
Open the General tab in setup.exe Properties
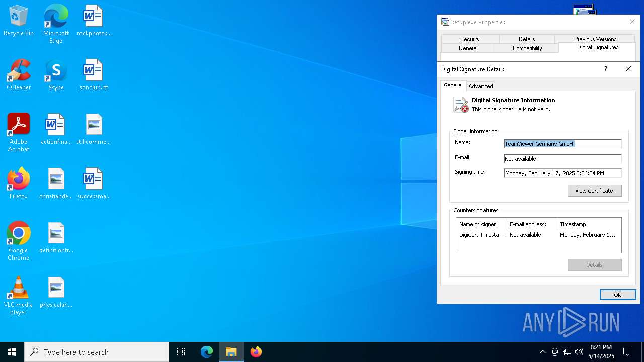[x=468, y=48]
